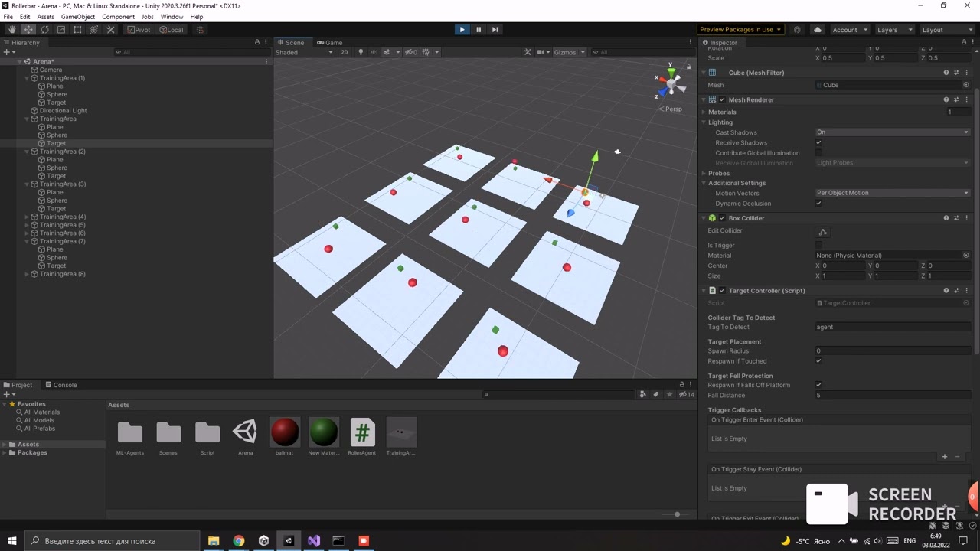Switch to the Game tab
The width and height of the screenshot is (980, 551).
[x=330, y=42]
